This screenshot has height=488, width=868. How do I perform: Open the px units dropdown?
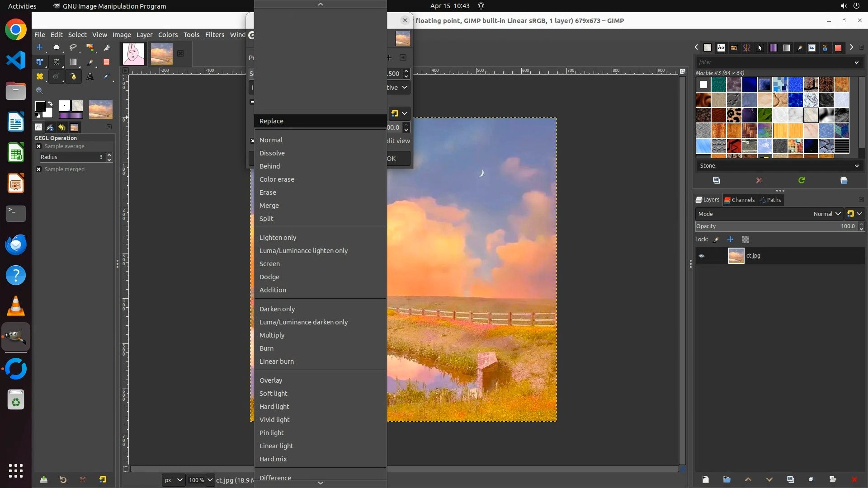click(173, 480)
